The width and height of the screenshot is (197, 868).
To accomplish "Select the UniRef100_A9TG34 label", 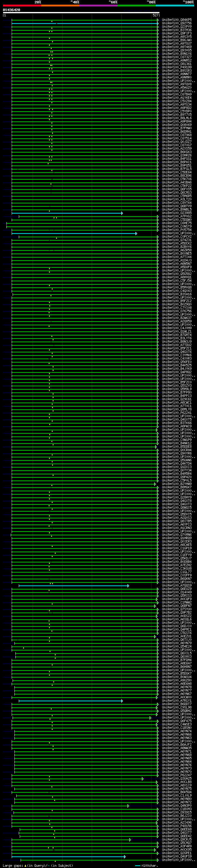I will (x=177, y=104).
